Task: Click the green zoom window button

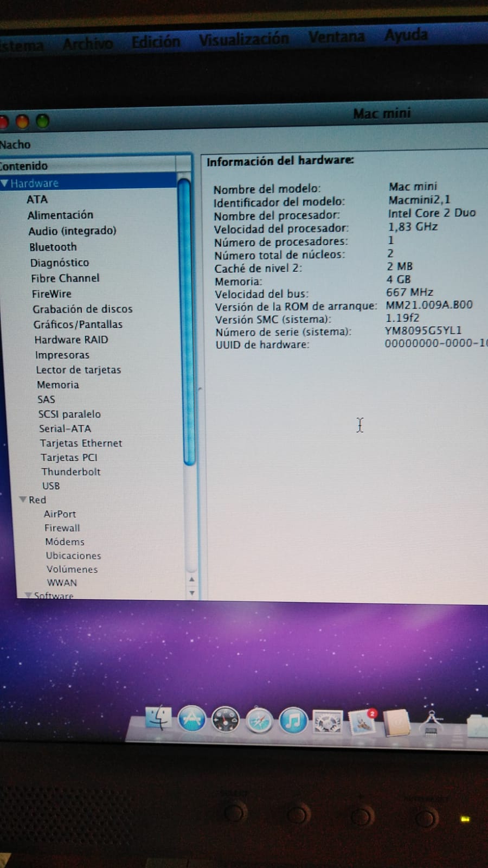Action: (42, 121)
